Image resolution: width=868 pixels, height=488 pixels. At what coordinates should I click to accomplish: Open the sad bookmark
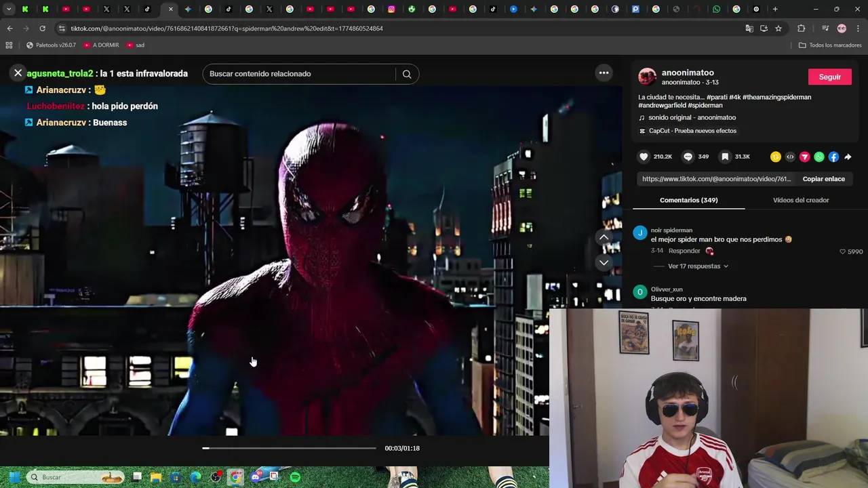coord(135,45)
